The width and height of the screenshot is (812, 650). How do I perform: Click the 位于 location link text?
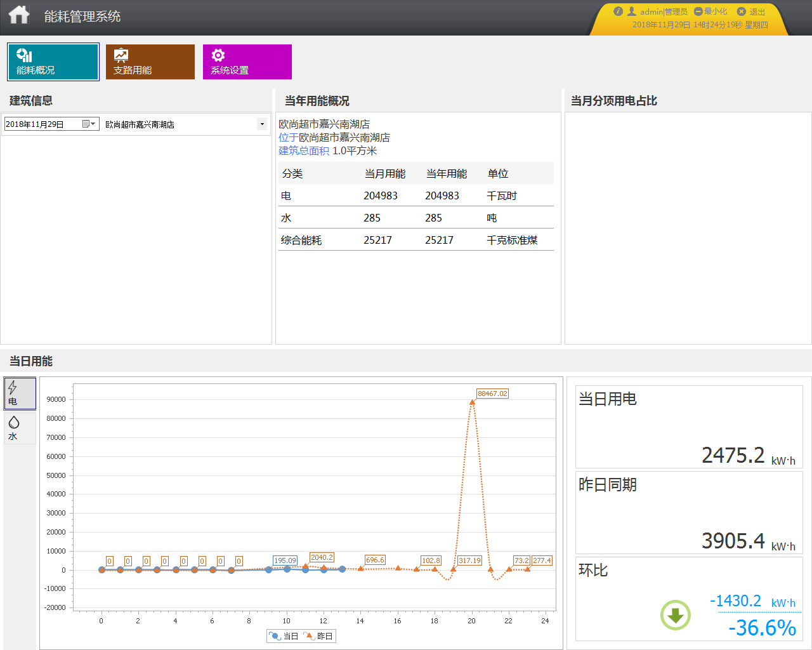(x=288, y=138)
